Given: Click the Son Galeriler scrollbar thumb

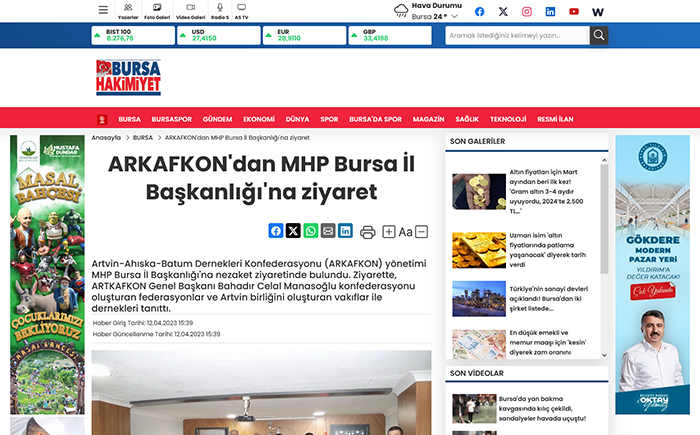Looking at the screenshot, I should pyautogui.click(x=604, y=219).
